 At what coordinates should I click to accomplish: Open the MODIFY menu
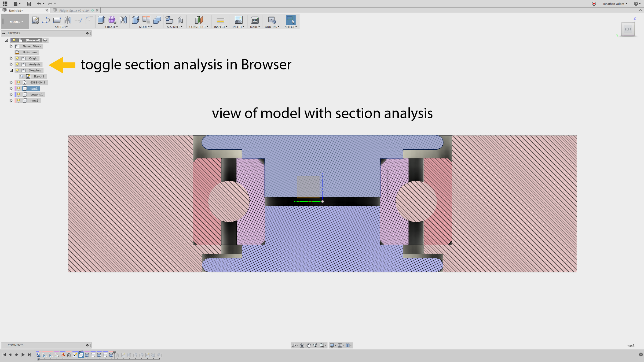pyautogui.click(x=145, y=27)
